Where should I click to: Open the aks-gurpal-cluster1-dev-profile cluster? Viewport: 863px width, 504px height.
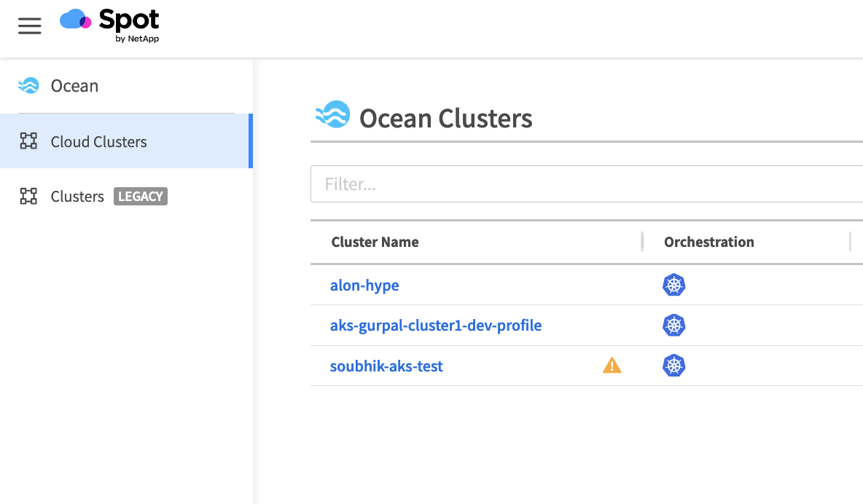[x=436, y=326]
